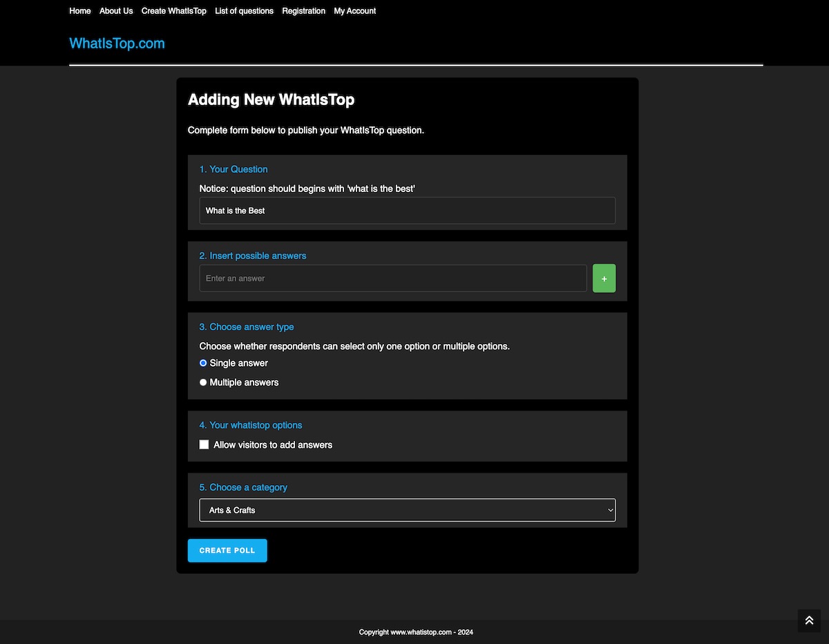Go to About Us page

(x=116, y=11)
